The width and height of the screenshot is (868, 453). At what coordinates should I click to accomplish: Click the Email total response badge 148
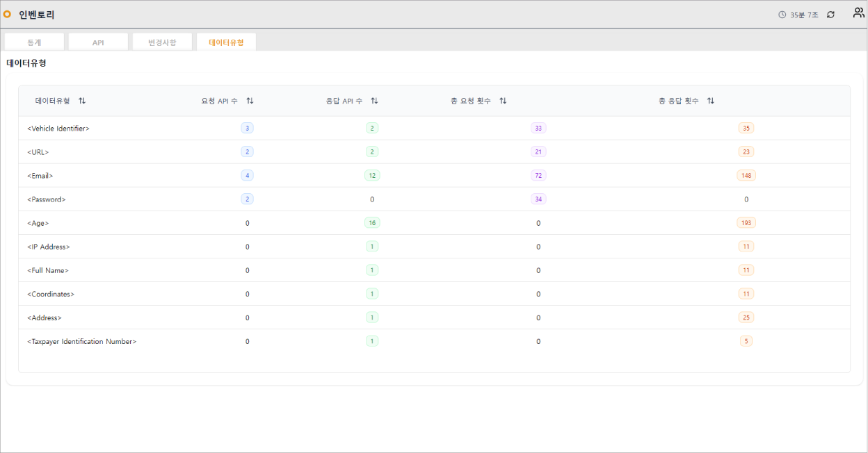(x=746, y=176)
